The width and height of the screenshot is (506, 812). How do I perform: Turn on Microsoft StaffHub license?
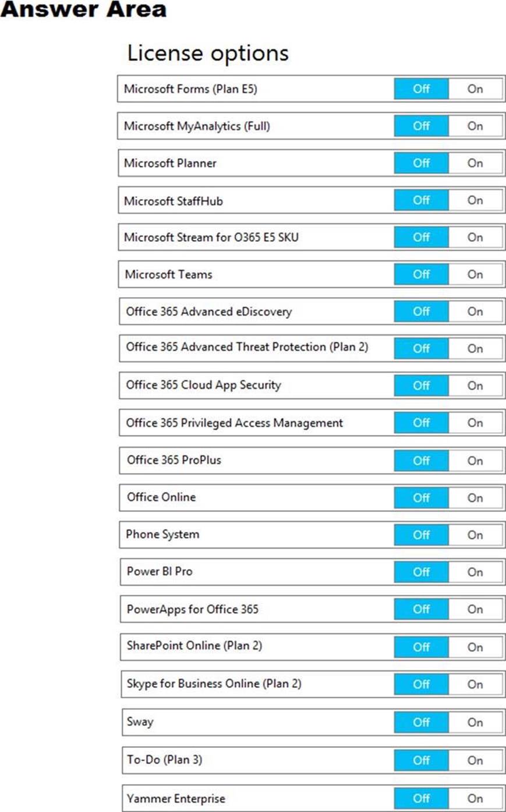(x=475, y=200)
